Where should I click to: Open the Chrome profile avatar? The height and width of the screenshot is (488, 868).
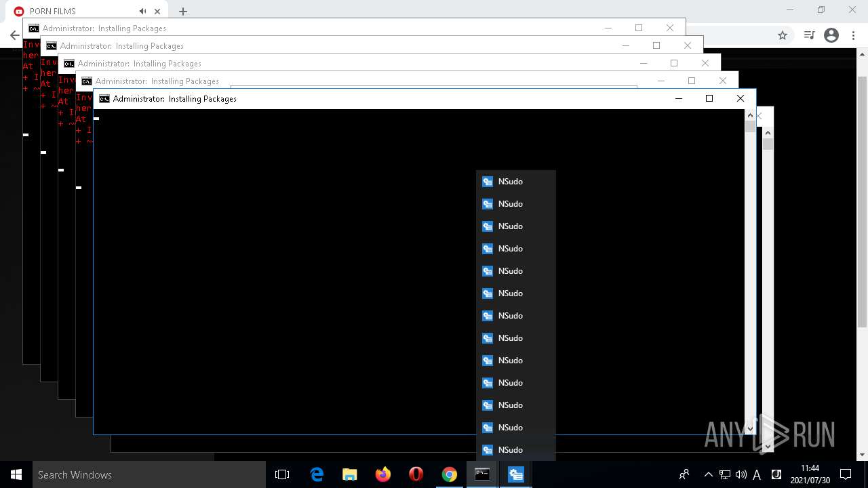click(831, 35)
